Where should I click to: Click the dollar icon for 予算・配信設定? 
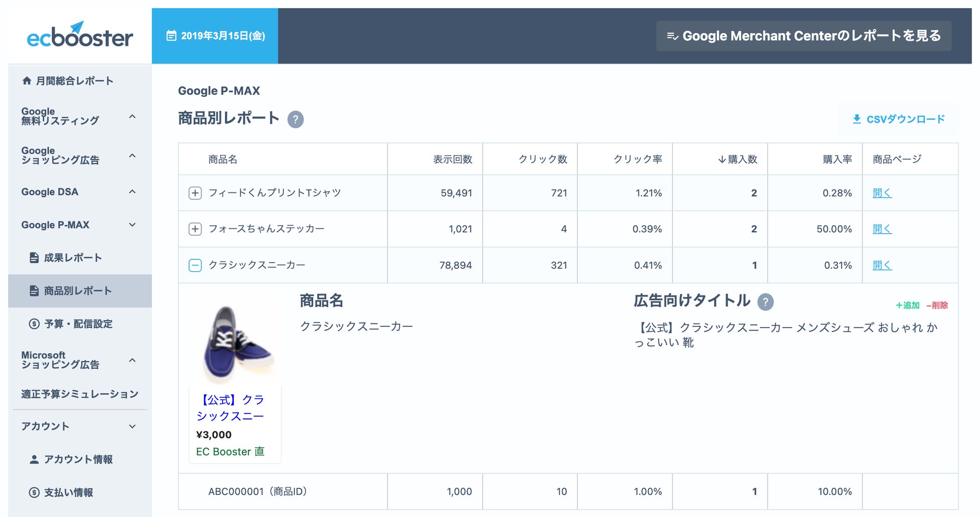34,324
